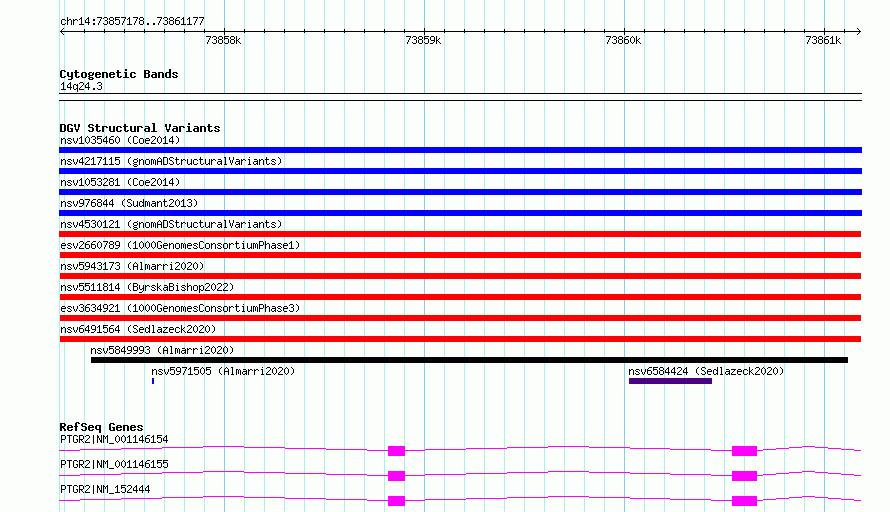This screenshot has width=890, height=512.
Task: Open the PTGR2|NM_152444 transcript label
Action: pyautogui.click(x=105, y=489)
